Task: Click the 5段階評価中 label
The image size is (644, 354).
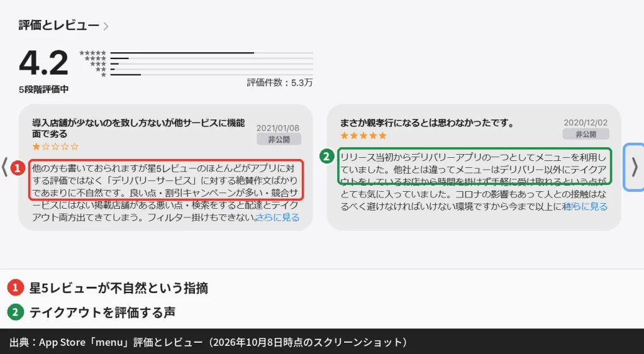Action: 43,89
